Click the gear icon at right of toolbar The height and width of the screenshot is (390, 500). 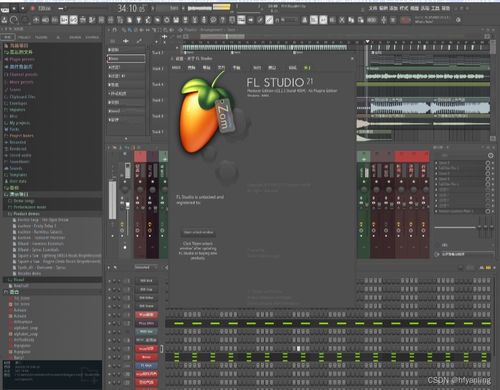(458, 20)
